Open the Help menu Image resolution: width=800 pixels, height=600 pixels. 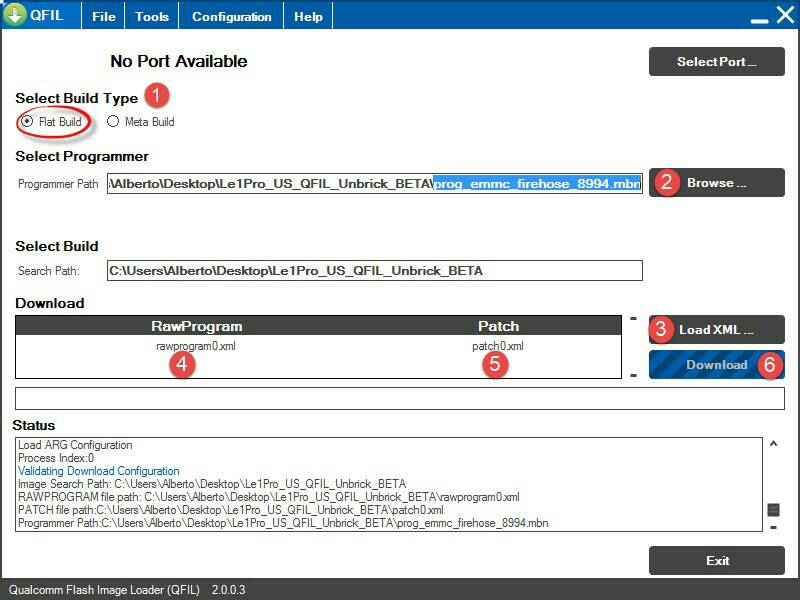pyautogui.click(x=308, y=16)
